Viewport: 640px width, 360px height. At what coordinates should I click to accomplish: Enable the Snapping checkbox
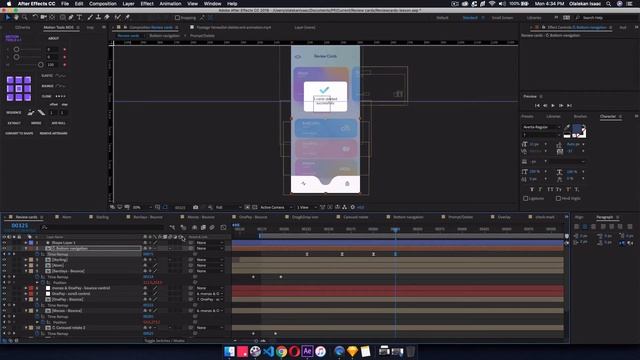coord(177,18)
